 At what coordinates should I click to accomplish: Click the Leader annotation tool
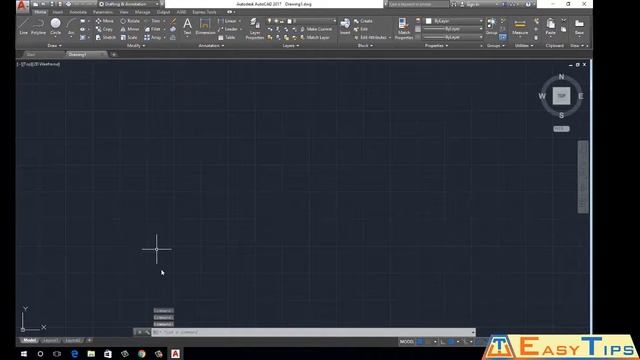228,29
